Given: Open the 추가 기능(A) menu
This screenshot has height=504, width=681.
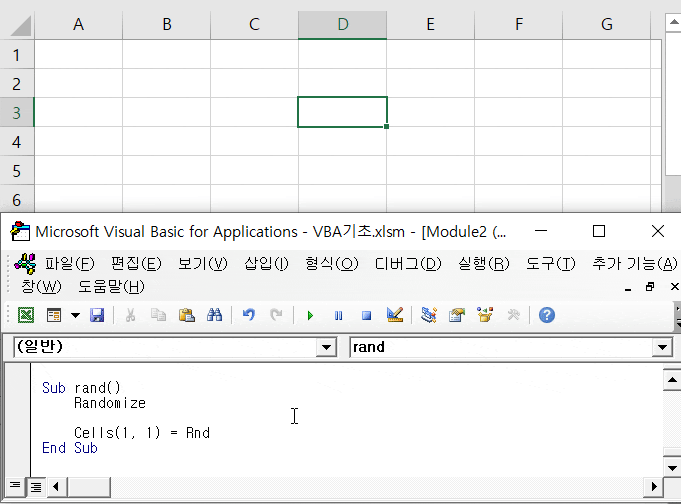Looking at the screenshot, I should [x=635, y=263].
